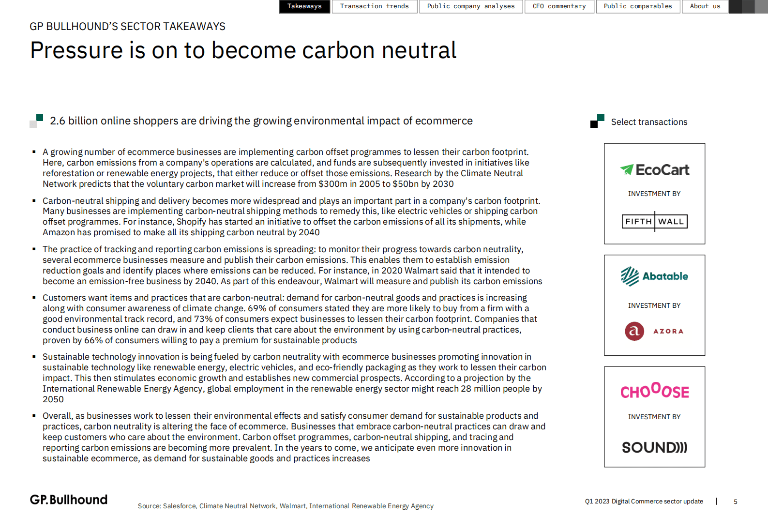Image resolution: width=768 pixels, height=532 pixels.
Task: Click the dark swatch right of About us
Action: [x=735, y=6]
